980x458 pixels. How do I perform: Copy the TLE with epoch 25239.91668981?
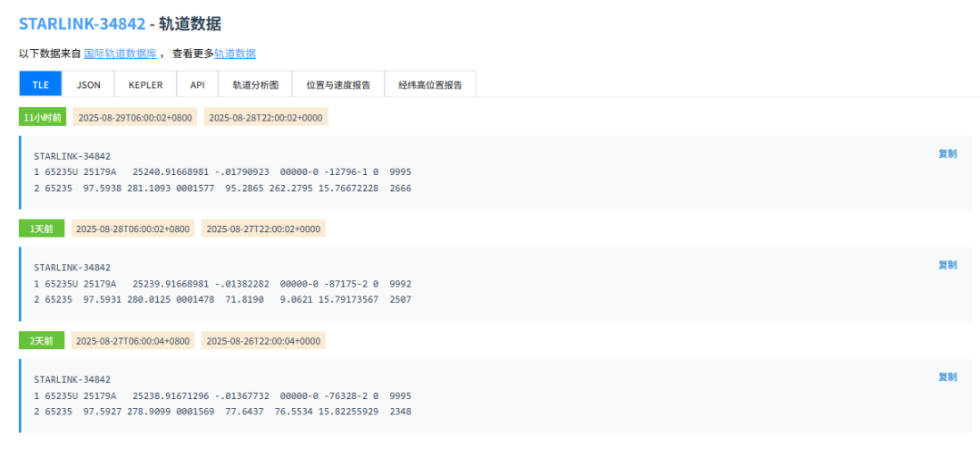pos(946,265)
